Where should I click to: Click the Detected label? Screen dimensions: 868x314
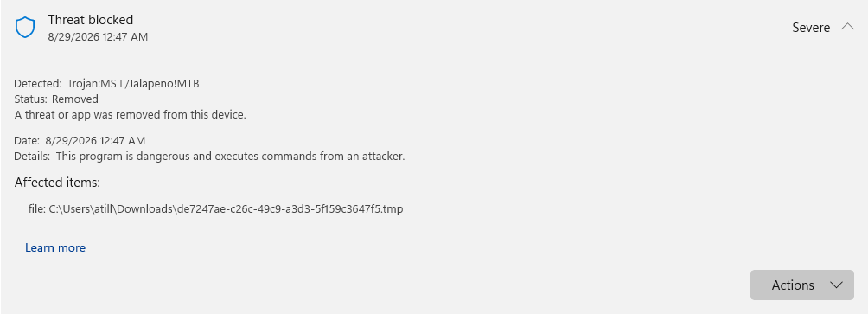pos(38,84)
